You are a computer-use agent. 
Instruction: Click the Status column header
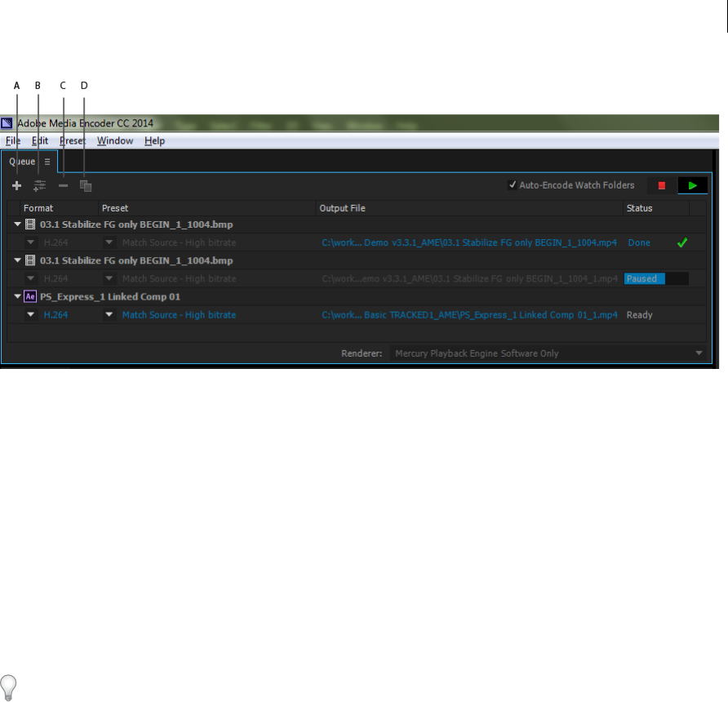pos(639,208)
